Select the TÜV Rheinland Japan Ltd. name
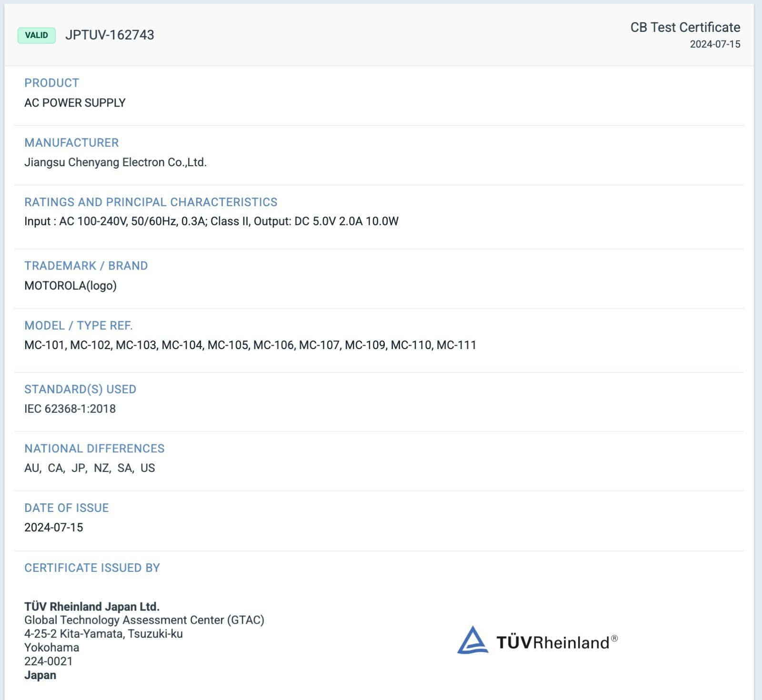762x700 pixels. pos(92,607)
